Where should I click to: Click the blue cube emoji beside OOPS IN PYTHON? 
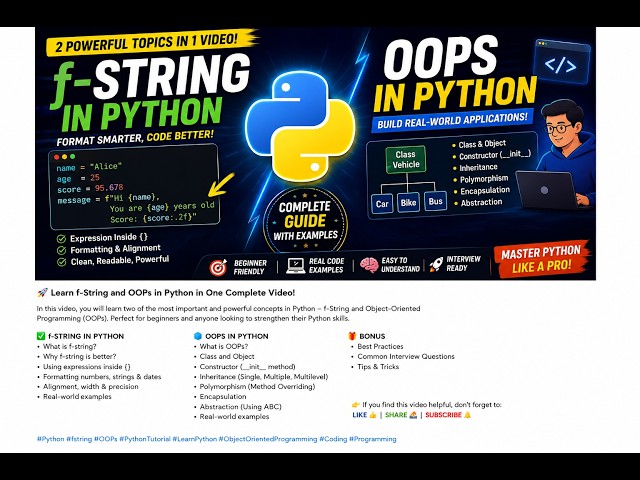point(198,336)
